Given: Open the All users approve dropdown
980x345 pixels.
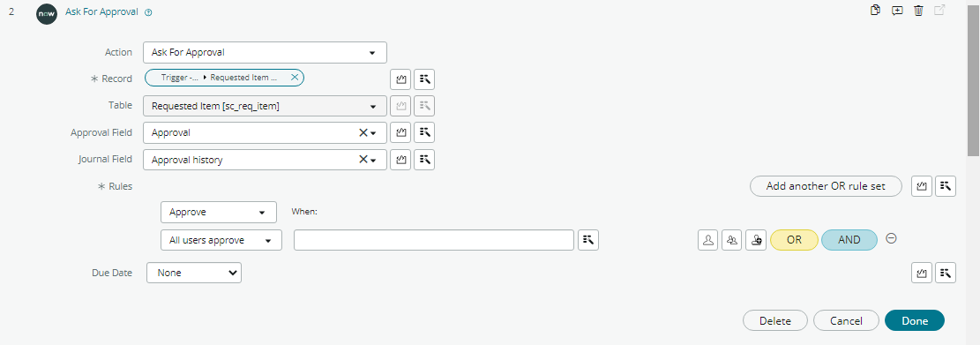Looking at the screenshot, I should coord(221,240).
